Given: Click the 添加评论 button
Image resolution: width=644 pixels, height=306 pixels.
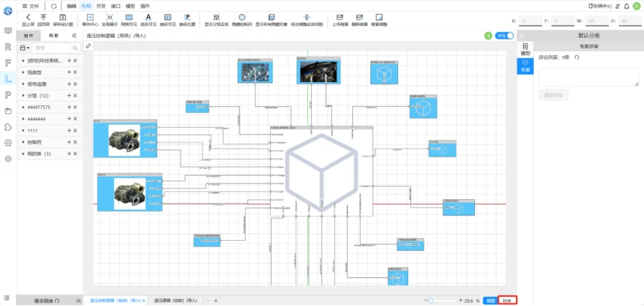Looking at the screenshot, I should 553,95.
